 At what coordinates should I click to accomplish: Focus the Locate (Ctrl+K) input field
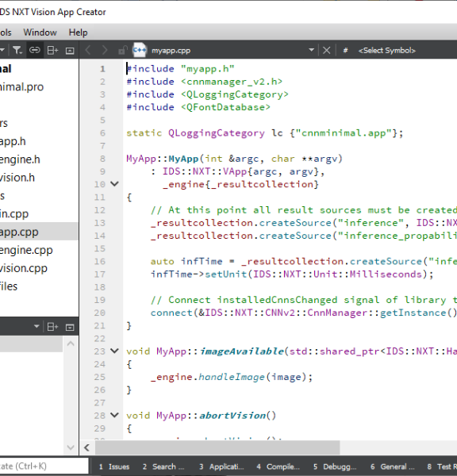pyautogui.click(x=44, y=466)
